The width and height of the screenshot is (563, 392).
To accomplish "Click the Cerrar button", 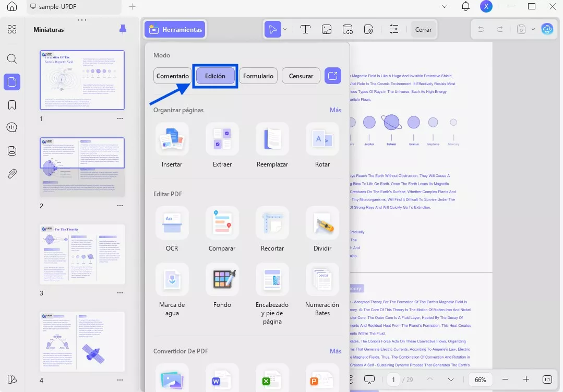I will click(x=423, y=29).
